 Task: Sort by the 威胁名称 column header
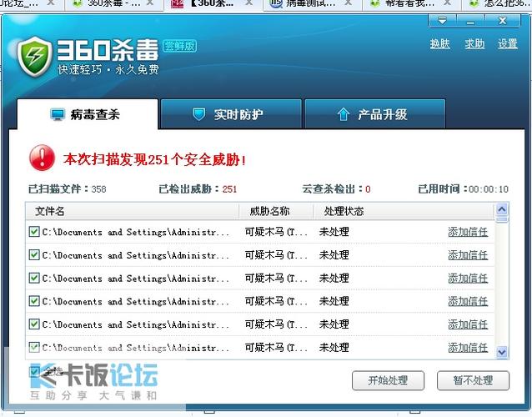coord(276,211)
